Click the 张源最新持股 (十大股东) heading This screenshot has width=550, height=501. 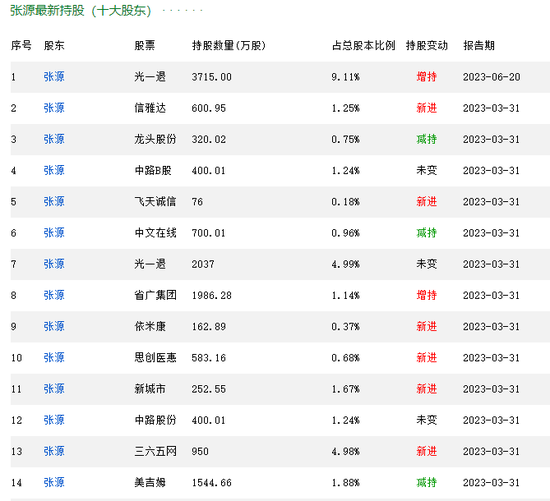point(81,11)
